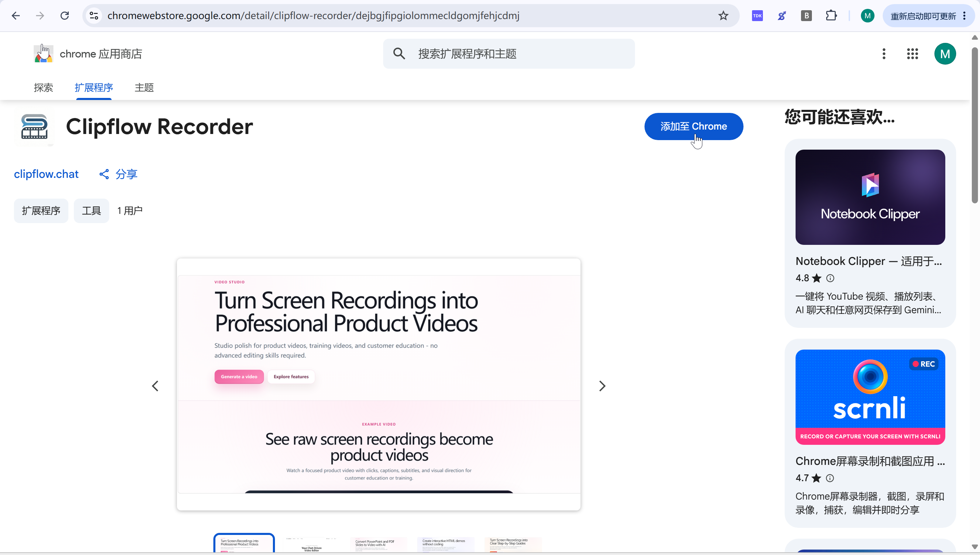Focus the extensions and themes search field
Screen dimensions: 980x555
509,54
